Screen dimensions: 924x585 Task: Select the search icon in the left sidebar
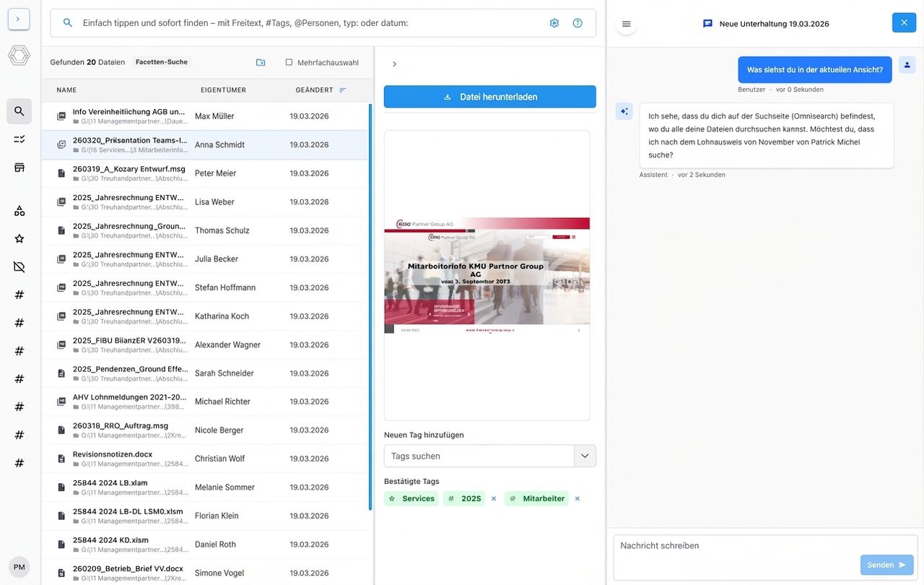19,111
